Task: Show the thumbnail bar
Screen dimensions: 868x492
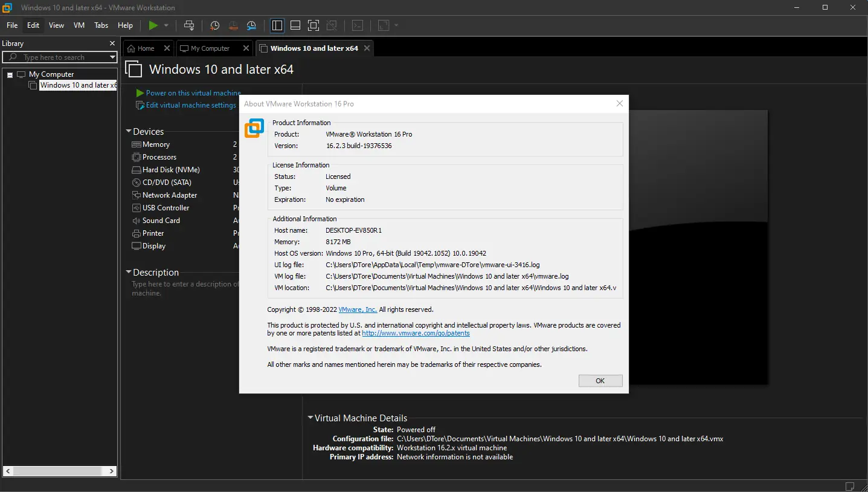Action: point(295,25)
